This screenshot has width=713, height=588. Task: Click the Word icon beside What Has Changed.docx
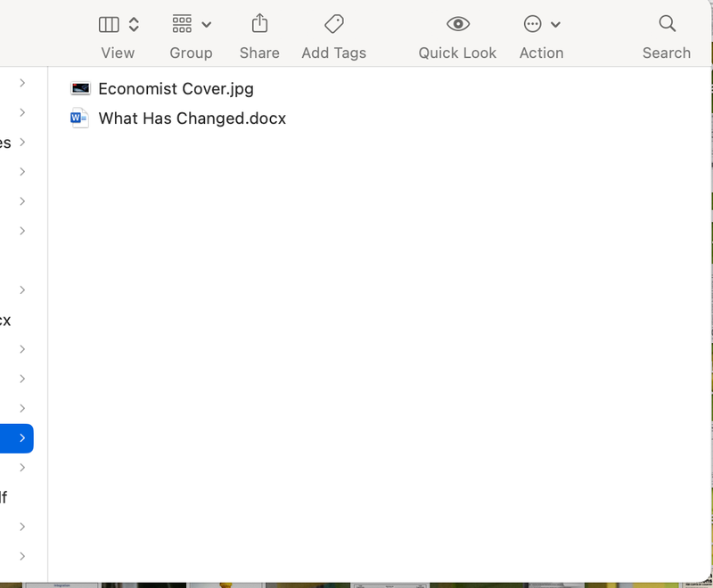(x=79, y=118)
